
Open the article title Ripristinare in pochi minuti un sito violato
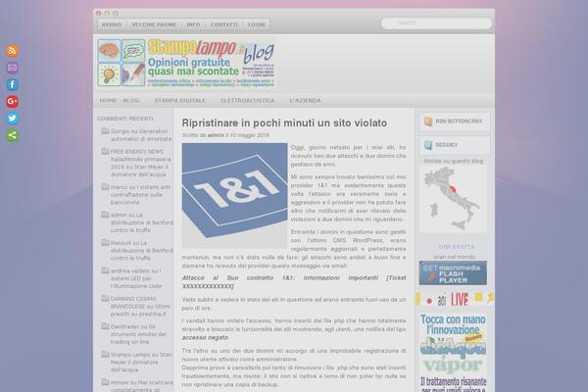284,122
